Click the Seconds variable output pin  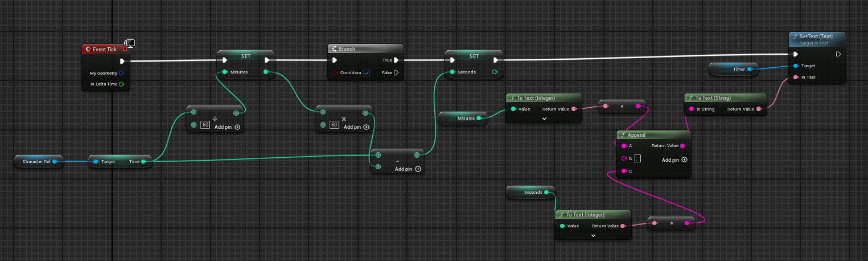tap(546, 193)
